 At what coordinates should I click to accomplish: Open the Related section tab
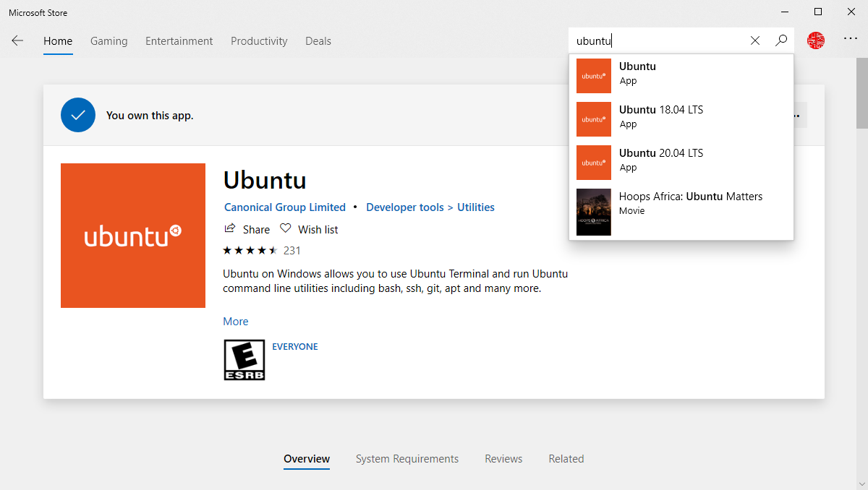click(566, 459)
